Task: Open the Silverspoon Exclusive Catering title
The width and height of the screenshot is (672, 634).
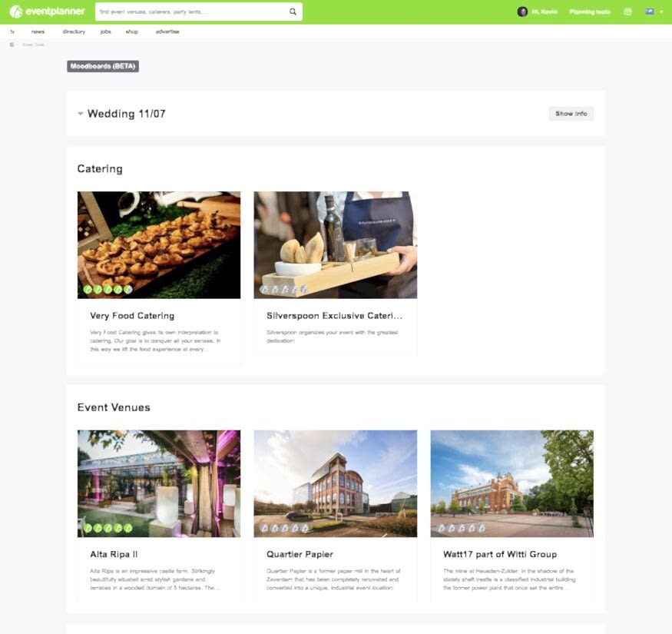Action: (x=334, y=316)
